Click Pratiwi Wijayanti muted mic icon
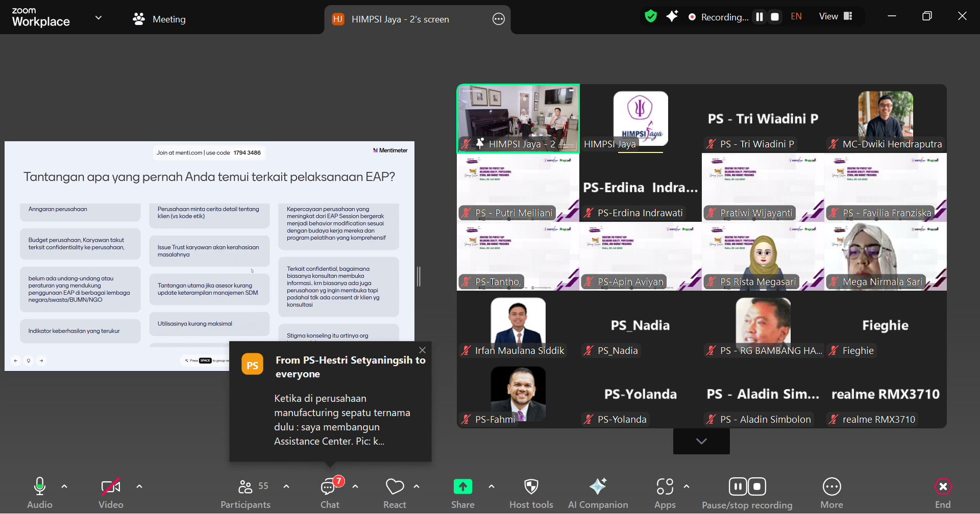 [711, 213]
